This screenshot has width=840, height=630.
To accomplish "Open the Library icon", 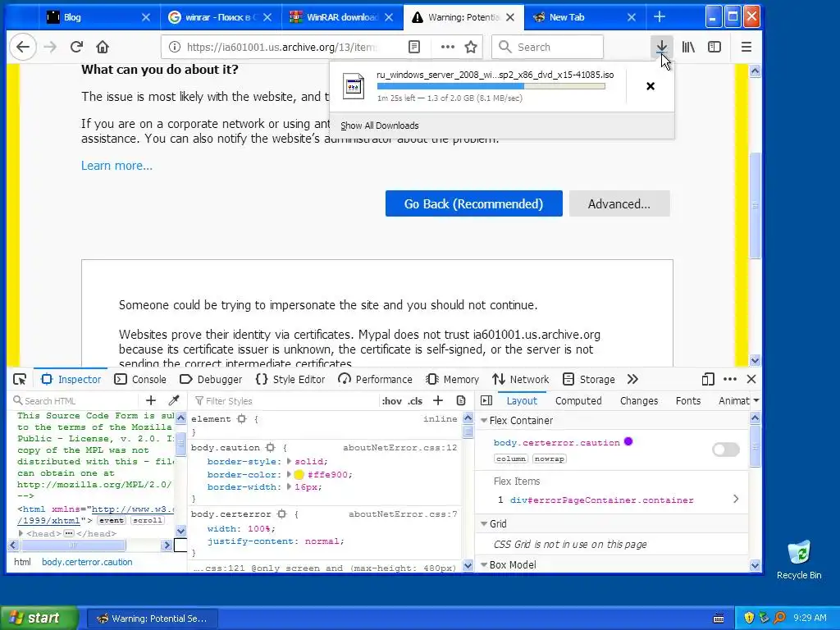I will coord(688,47).
